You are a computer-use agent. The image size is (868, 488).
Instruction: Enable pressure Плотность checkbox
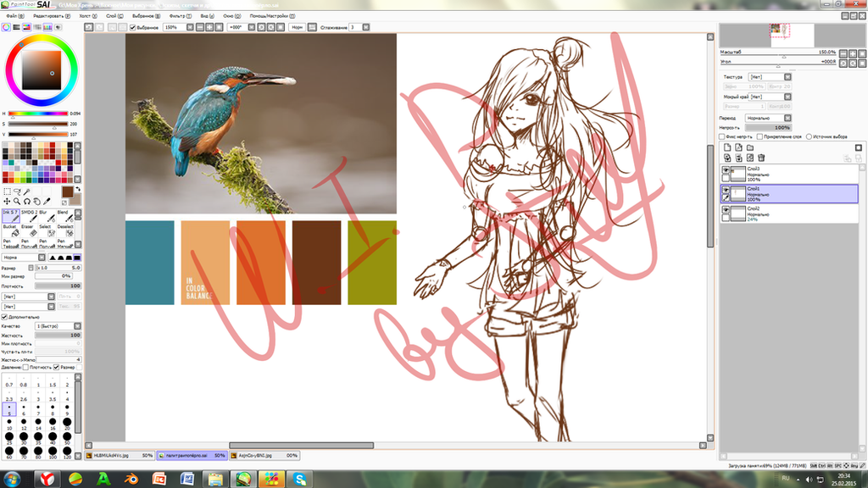tap(25, 368)
